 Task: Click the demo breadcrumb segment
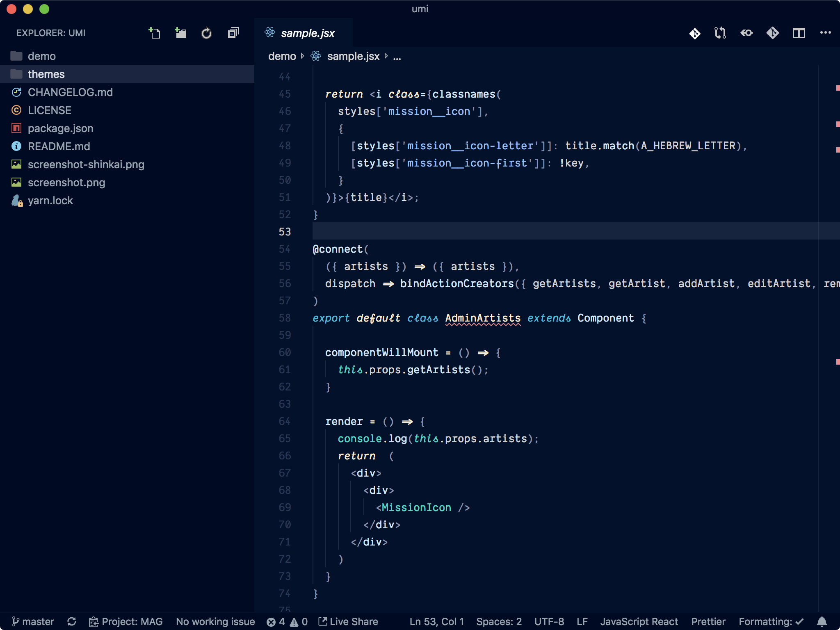click(282, 56)
